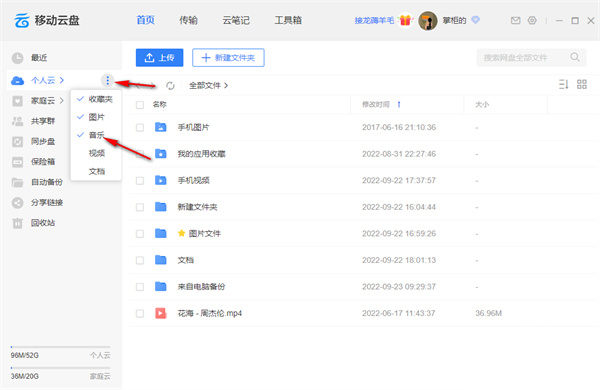600x390 pixels.
Task: Open the three-dot menu beside 个人云
Action: 108,80
